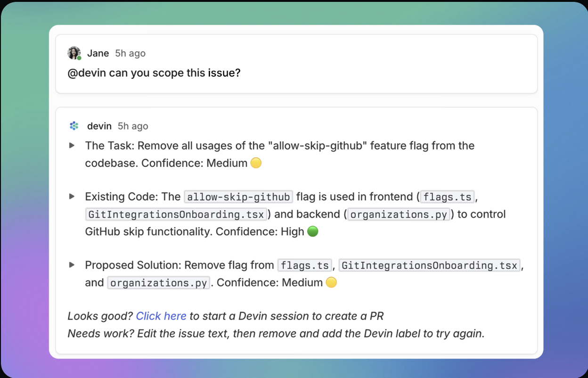Click the 5h ago timestamp on devin's comment
588x378 pixels.
(133, 126)
